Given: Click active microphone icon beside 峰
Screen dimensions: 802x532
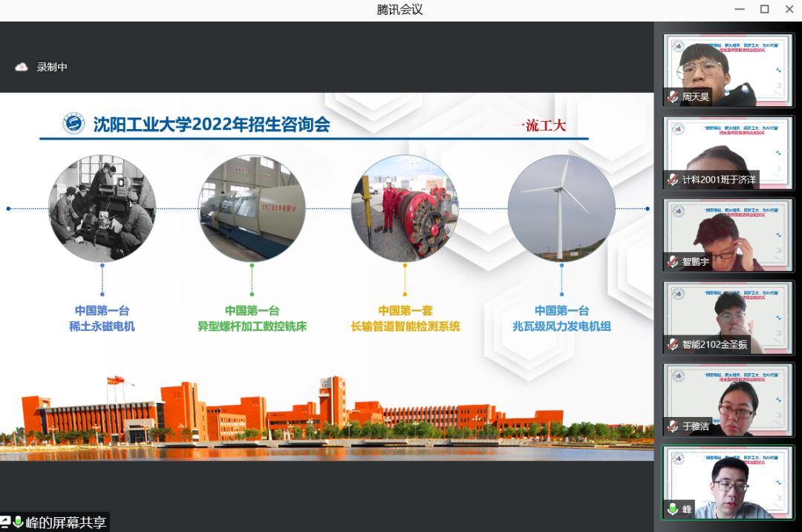Looking at the screenshot, I should [x=673, y=509].
